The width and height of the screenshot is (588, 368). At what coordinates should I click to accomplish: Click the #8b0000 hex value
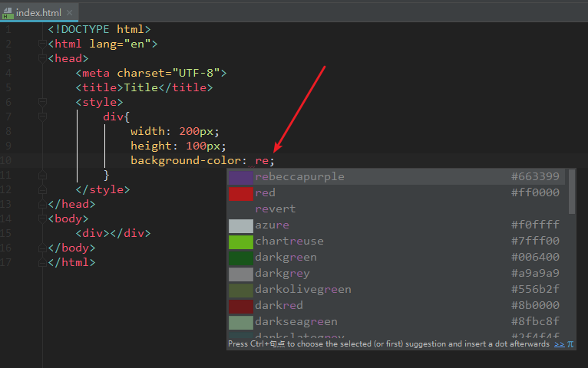(x=535, y=305)
